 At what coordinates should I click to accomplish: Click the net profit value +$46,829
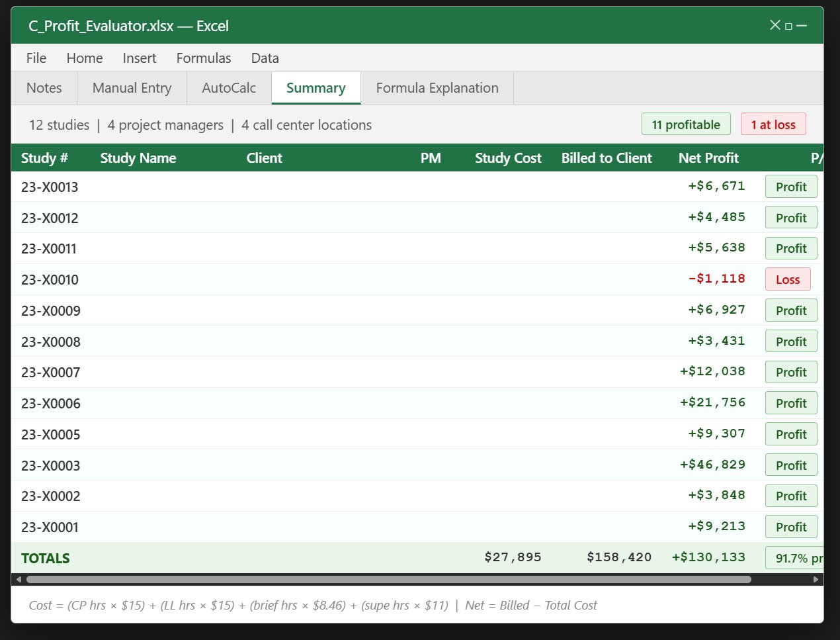(x=712, y=465)
